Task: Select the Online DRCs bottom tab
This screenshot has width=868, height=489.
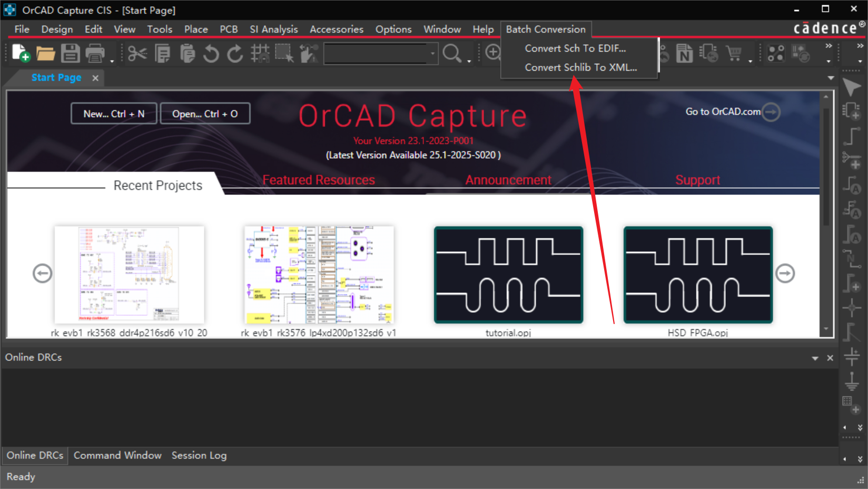Action: [x=35, y=456]
